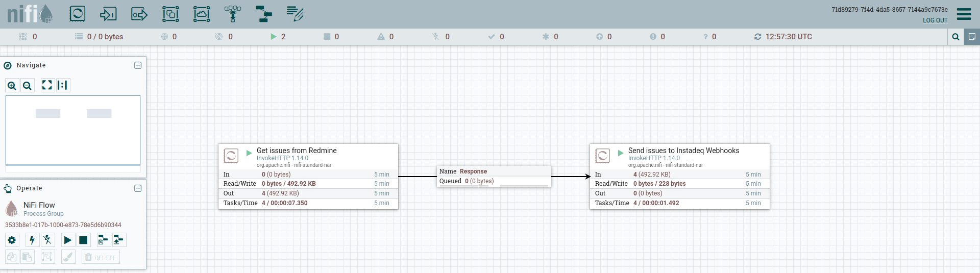Upload template from Operate panel
980x273 pixels.
(x=119, y=240)
